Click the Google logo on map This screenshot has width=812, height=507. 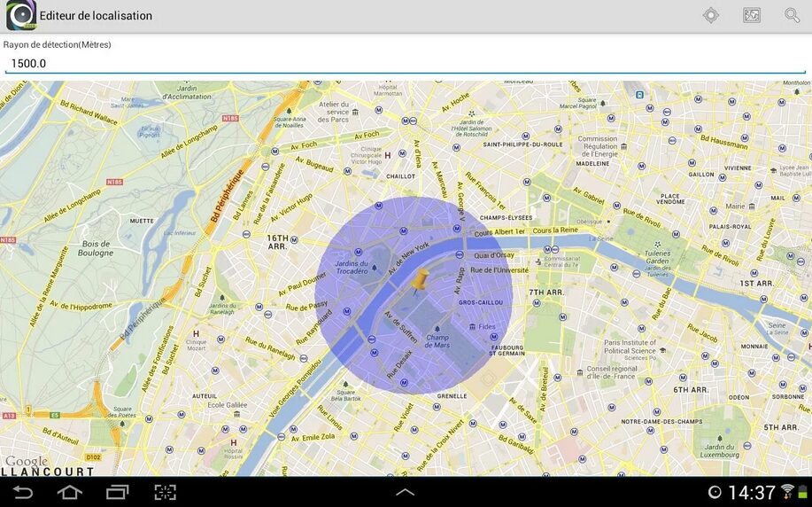point(27,462)
